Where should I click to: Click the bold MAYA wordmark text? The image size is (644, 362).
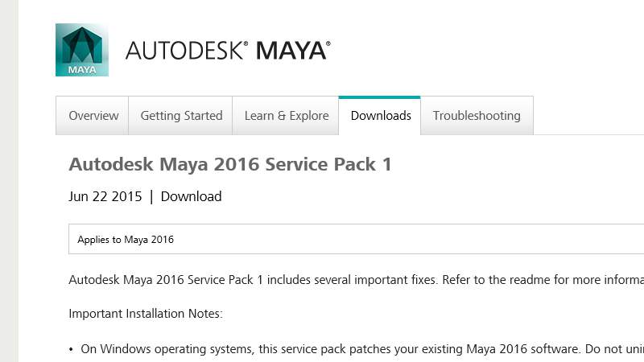click(x=290, y=51)
